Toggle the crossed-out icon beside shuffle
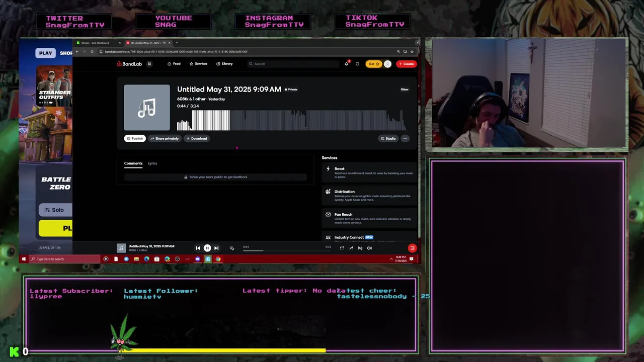Image resolution: width=644 pixels, height=362 pixels. (360, 248)
